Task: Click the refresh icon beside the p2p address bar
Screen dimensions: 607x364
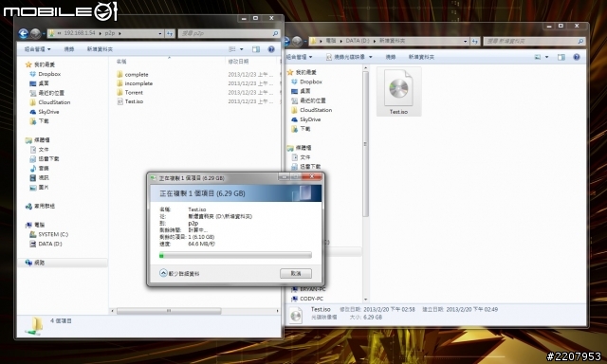Action: point(170,34)
